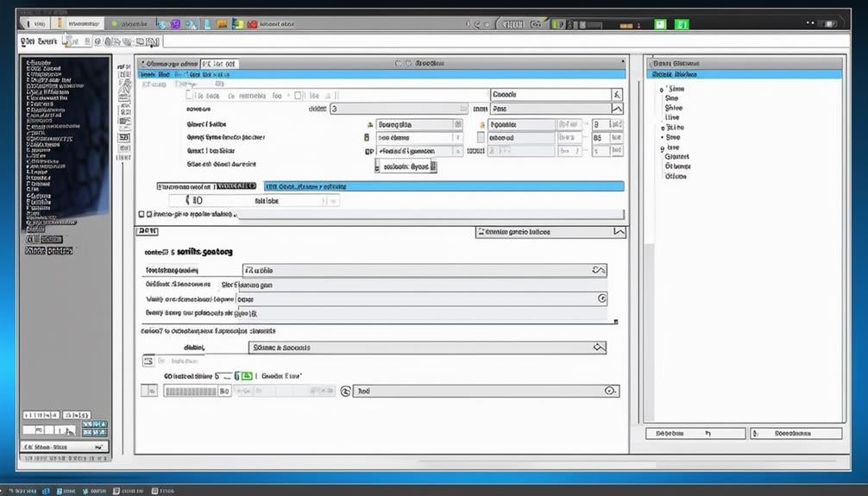Click the long field with circle icon in third form row
This screenshot has width=868, height=496.
coord(423,299)
